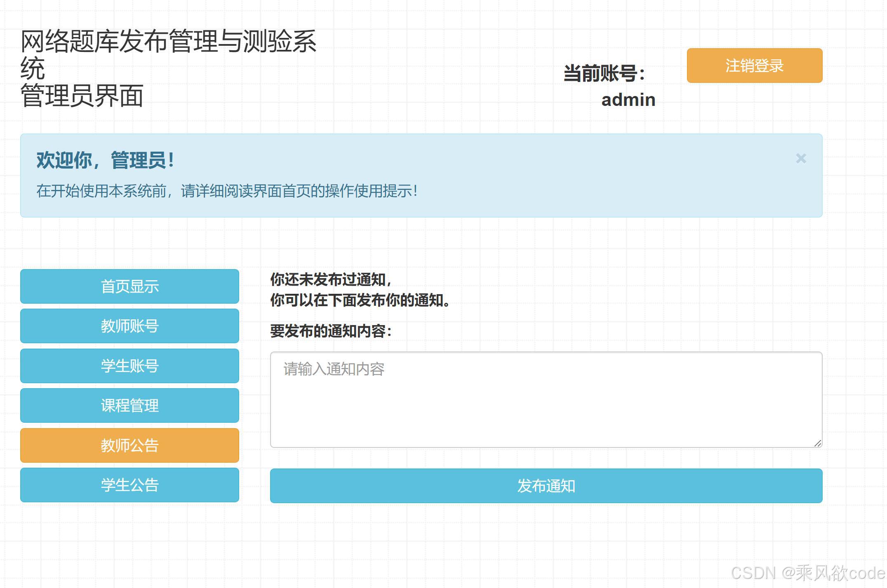The image size is (887, 588).
Task: Click the CSDN watermark text
Action: tap(808, 573)
